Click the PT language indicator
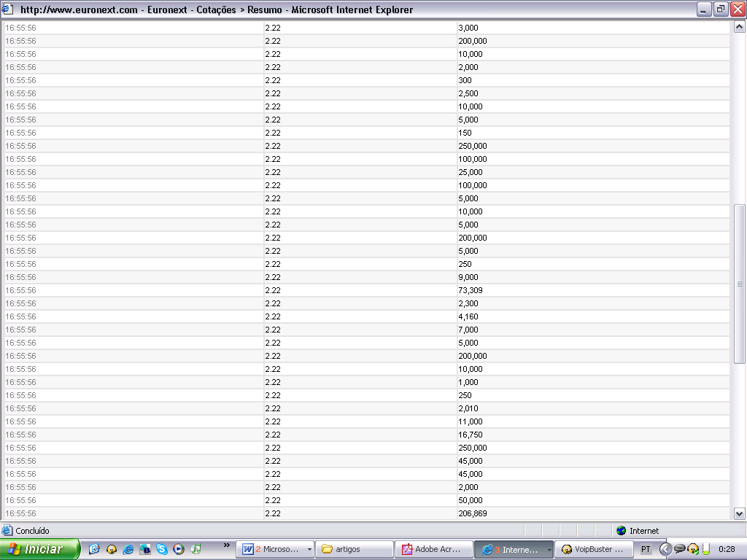 pos(646,549)
